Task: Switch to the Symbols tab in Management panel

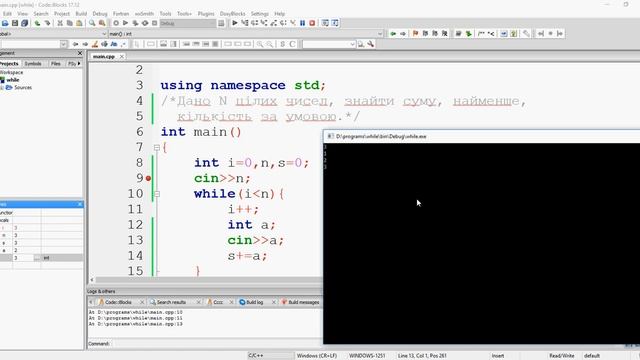Action: point(33,64)
